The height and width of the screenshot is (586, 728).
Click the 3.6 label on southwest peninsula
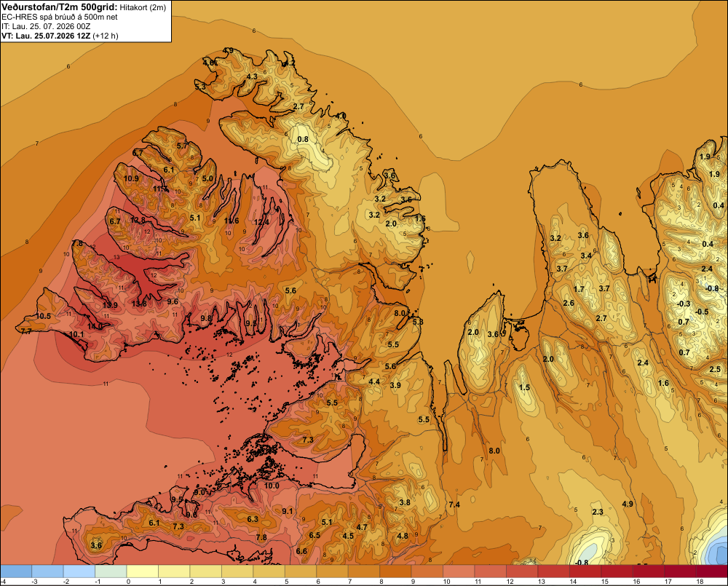click(96, 545)
